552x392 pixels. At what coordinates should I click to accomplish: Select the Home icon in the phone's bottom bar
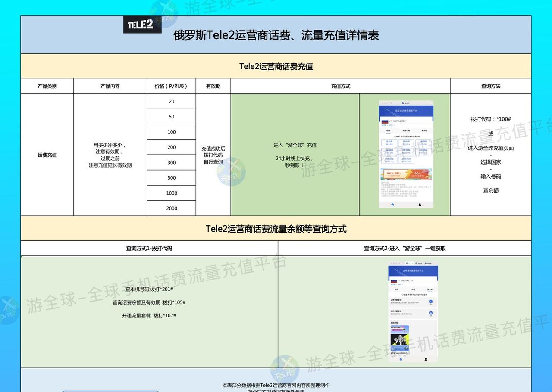coord(392,204)
